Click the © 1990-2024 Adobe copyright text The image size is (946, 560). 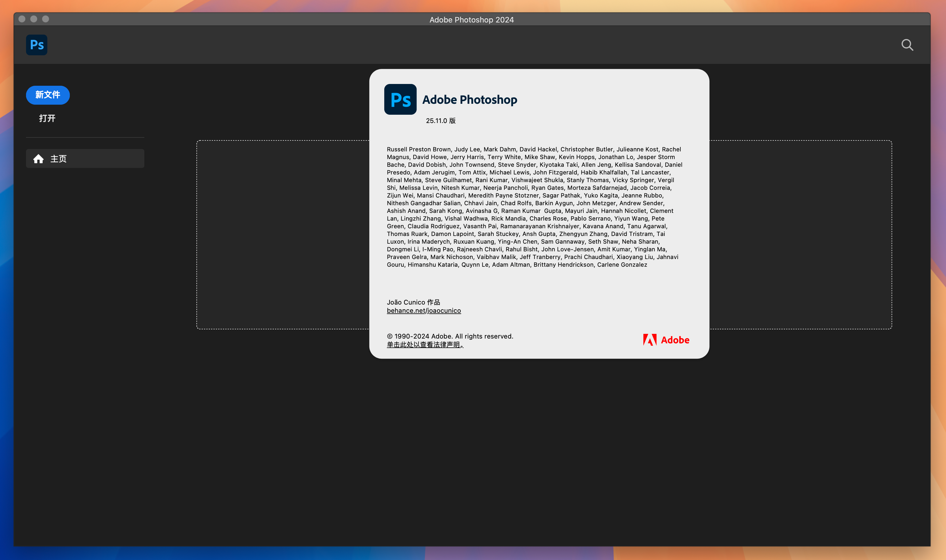point(450,336)
